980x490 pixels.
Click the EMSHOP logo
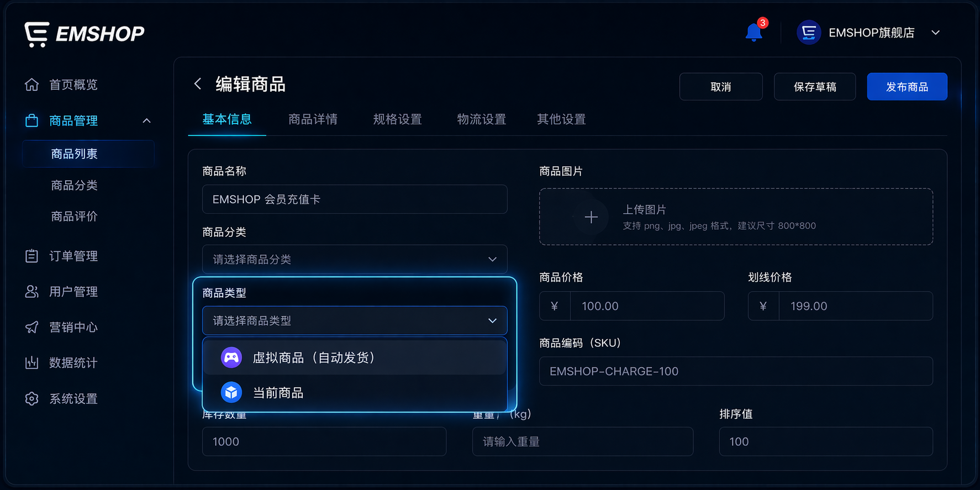84,34
